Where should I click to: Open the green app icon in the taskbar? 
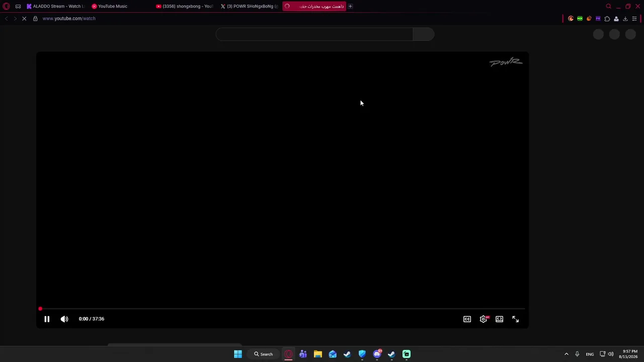click(x=407, y=354)
